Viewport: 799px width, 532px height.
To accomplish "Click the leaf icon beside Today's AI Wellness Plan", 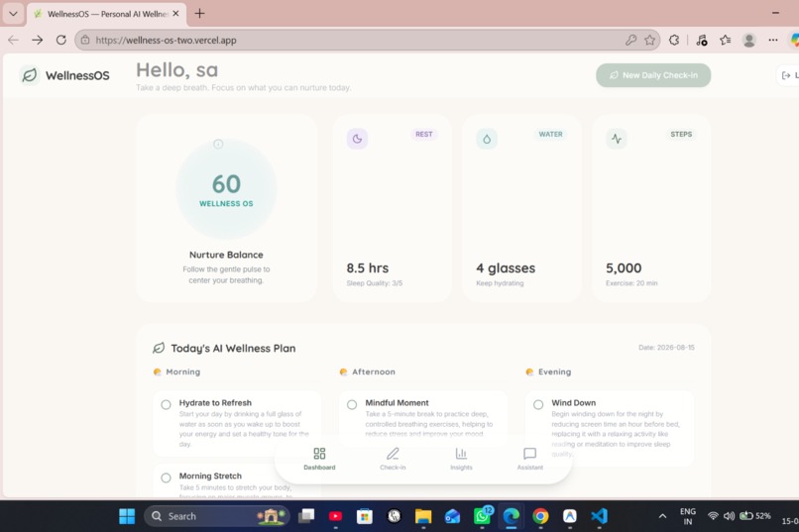I will 159,348.
